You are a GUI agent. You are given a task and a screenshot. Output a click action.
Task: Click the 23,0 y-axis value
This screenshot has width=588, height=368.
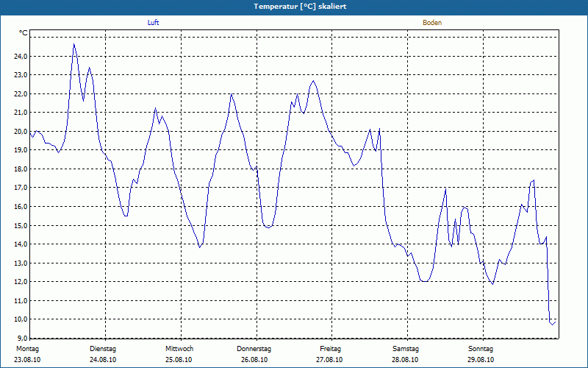pos(21,75)
